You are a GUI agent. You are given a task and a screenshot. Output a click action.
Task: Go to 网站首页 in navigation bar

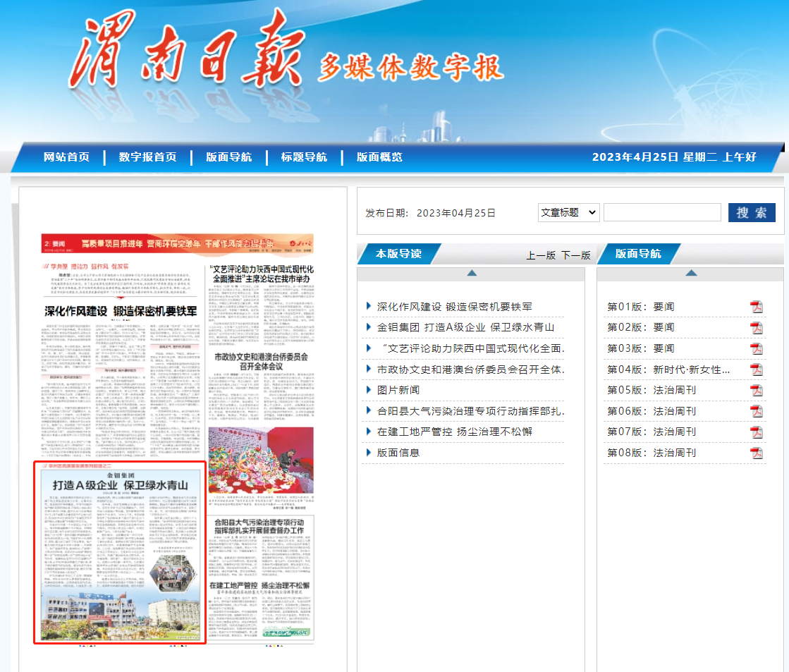pyautogui.click(x=66, y=157)
